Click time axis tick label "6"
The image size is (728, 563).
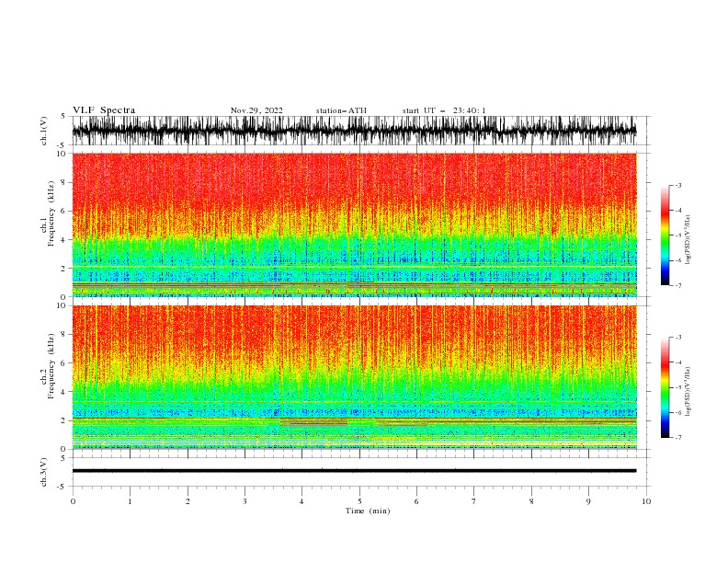coord(416,501)
